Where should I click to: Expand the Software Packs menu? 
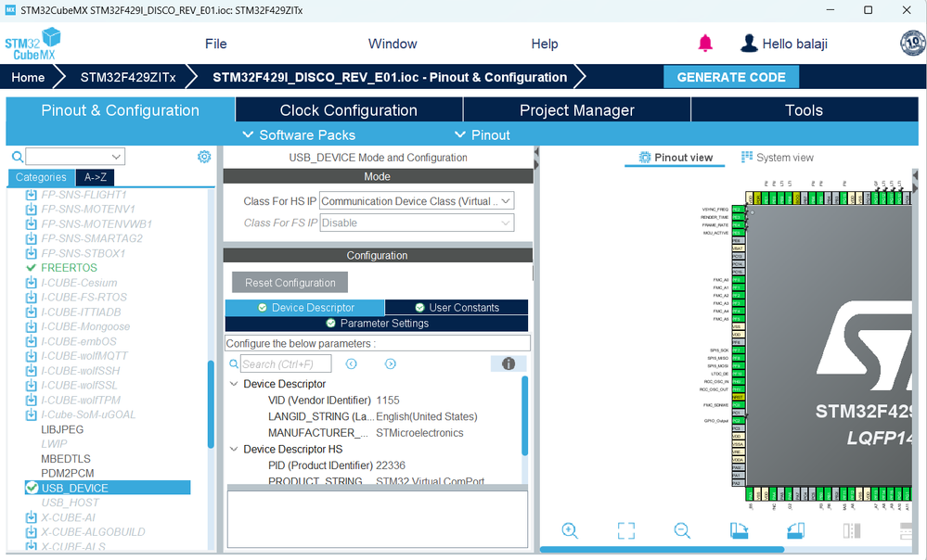click(x=299, y=134)
